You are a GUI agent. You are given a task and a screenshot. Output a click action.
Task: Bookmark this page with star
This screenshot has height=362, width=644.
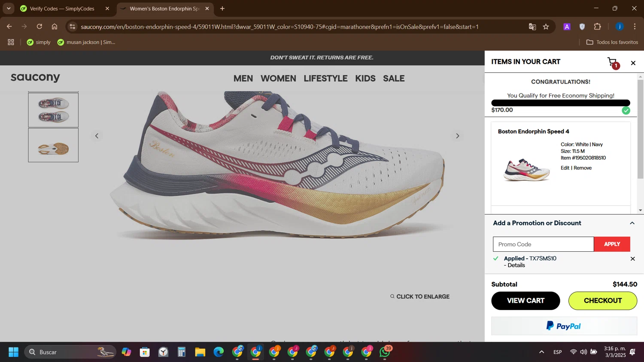(x=546, y=27)
